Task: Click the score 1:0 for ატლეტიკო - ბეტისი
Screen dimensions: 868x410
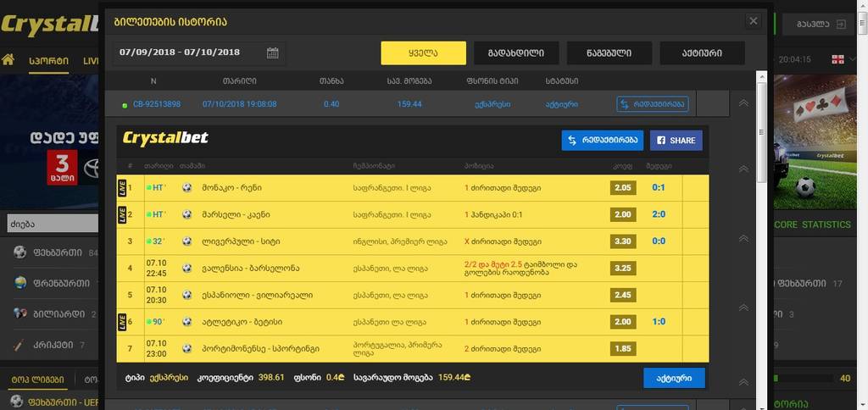Action: [659, 321]
